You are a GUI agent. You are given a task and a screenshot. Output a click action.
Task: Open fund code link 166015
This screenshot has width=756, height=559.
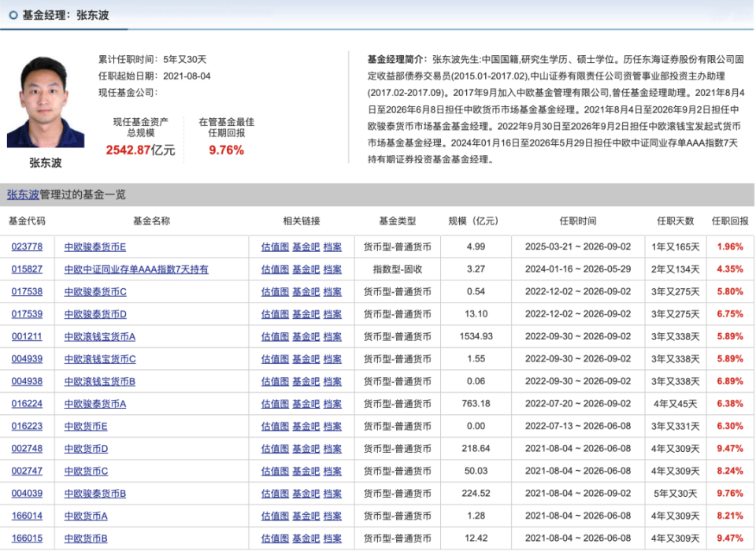[27, 539]
